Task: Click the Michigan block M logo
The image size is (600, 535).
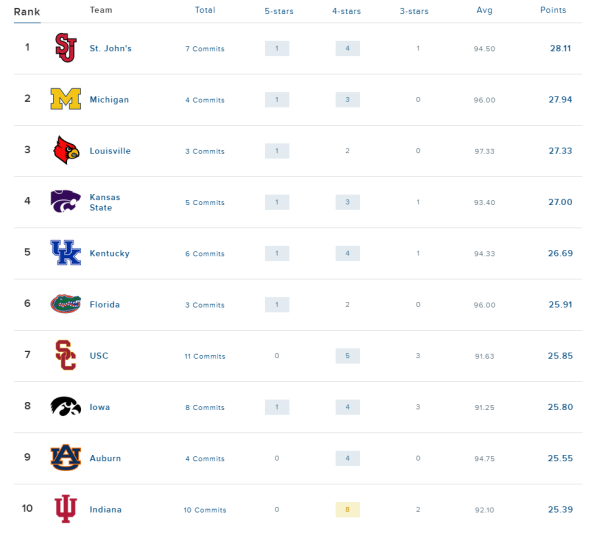Action: coord(65,99)
